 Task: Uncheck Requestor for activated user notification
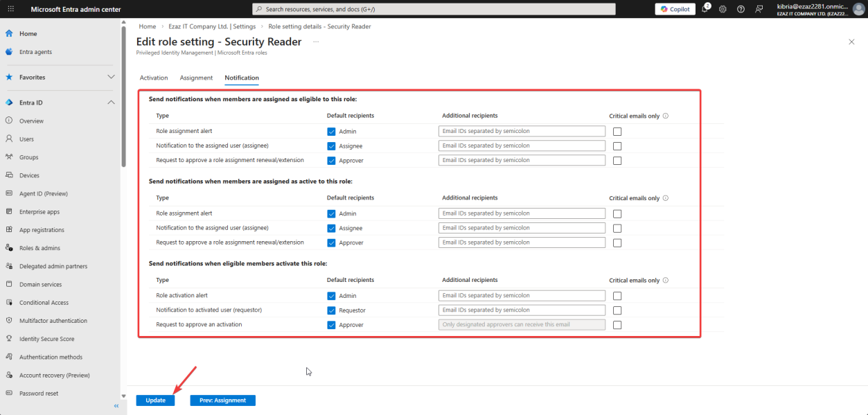[x=331, y=310]
